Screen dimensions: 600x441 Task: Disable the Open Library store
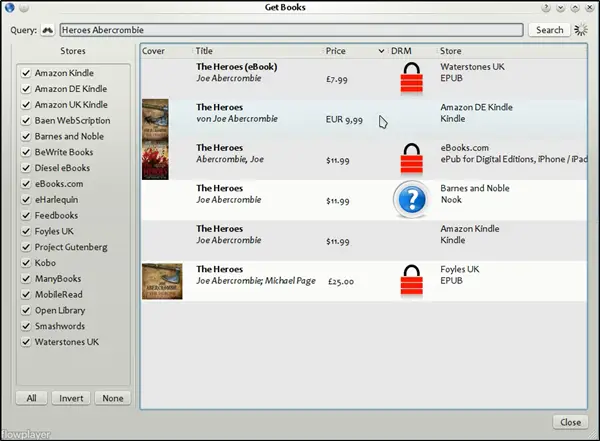tap(26, 310)
